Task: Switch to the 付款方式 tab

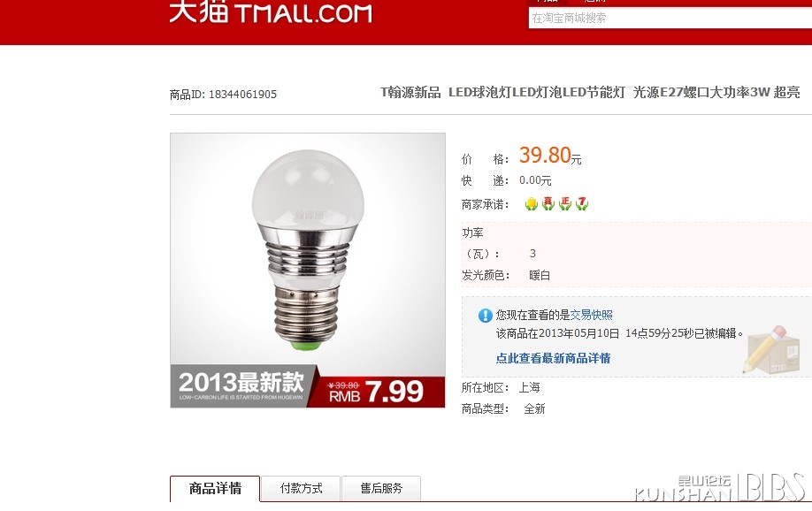Action: (x=301, y=488)
